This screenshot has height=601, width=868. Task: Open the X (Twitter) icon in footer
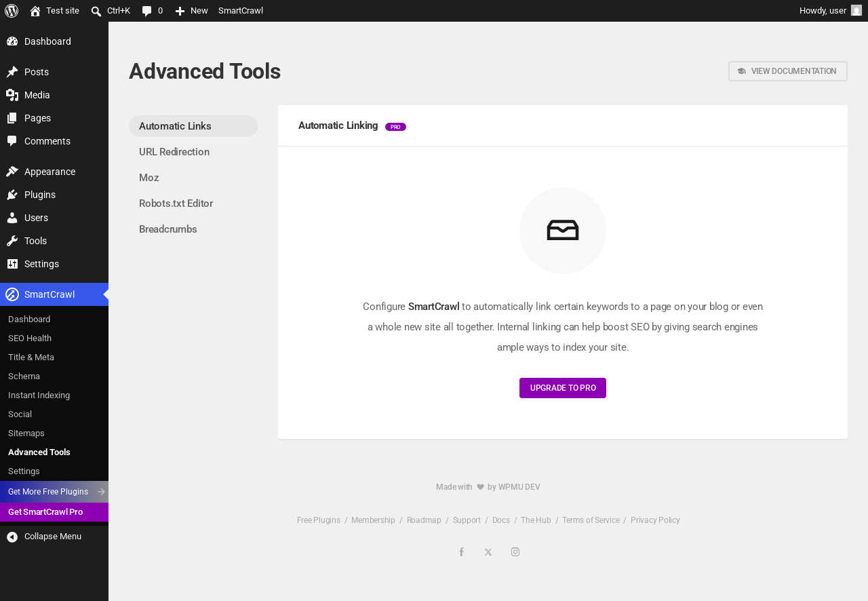point(488,552)
